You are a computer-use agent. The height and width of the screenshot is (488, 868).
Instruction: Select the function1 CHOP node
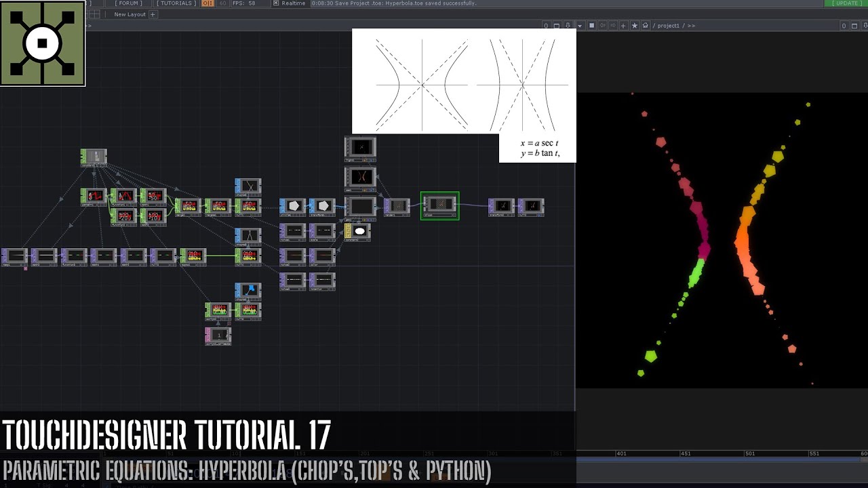point(123,197)
